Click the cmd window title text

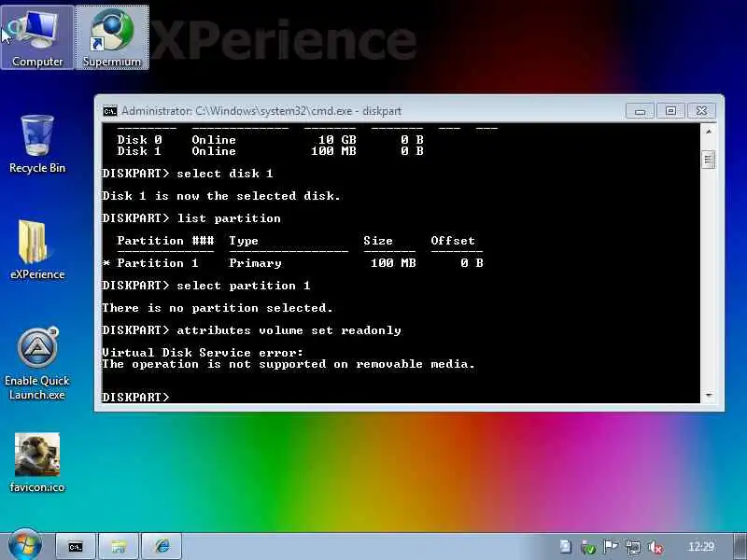pos(261,111)
